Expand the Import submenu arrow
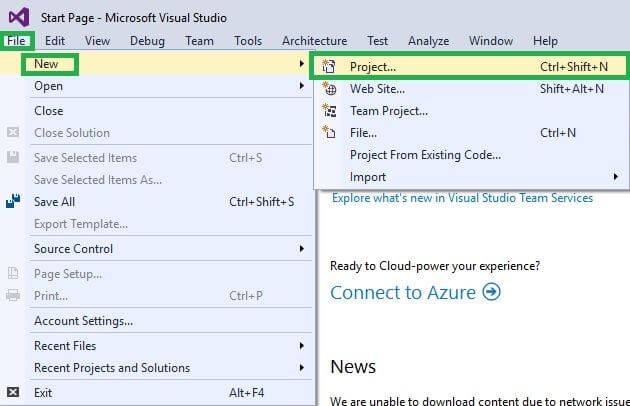 pos(615,177)
